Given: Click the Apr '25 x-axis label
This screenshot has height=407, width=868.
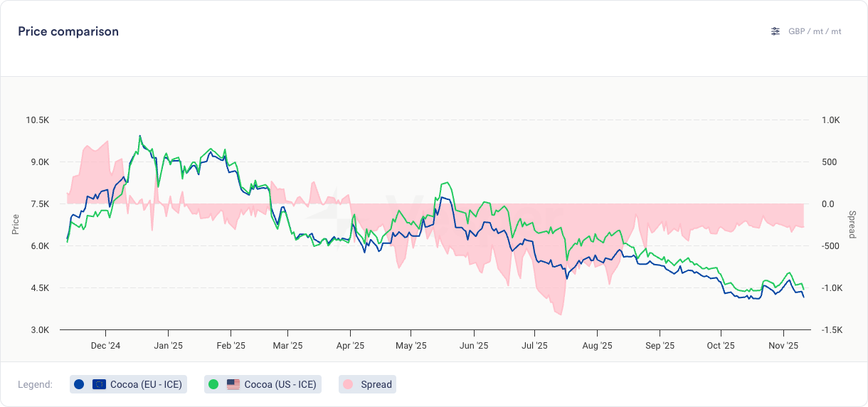Looking at the screenshot, I should (350, 346).
